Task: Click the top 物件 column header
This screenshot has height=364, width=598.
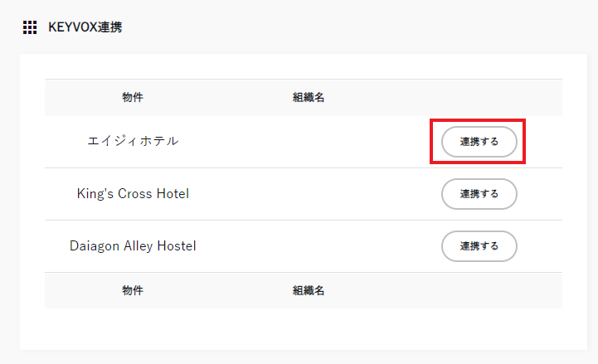Action: [133, 97]
